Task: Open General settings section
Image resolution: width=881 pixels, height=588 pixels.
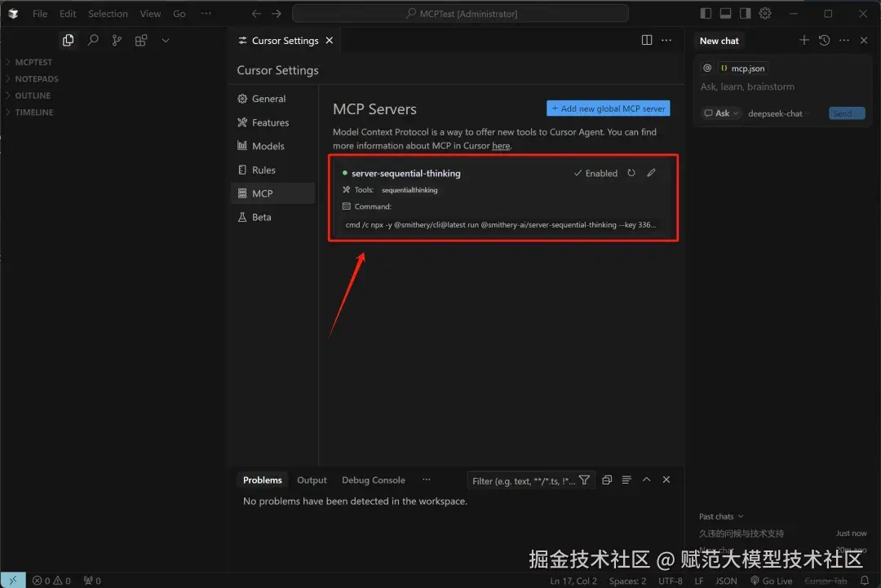Action: [273, 99]
